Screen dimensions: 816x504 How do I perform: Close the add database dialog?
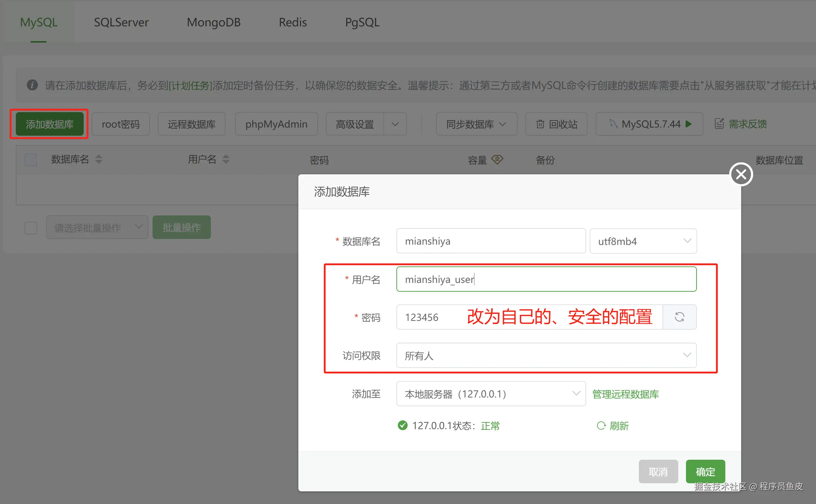click(x=741, y=174)
